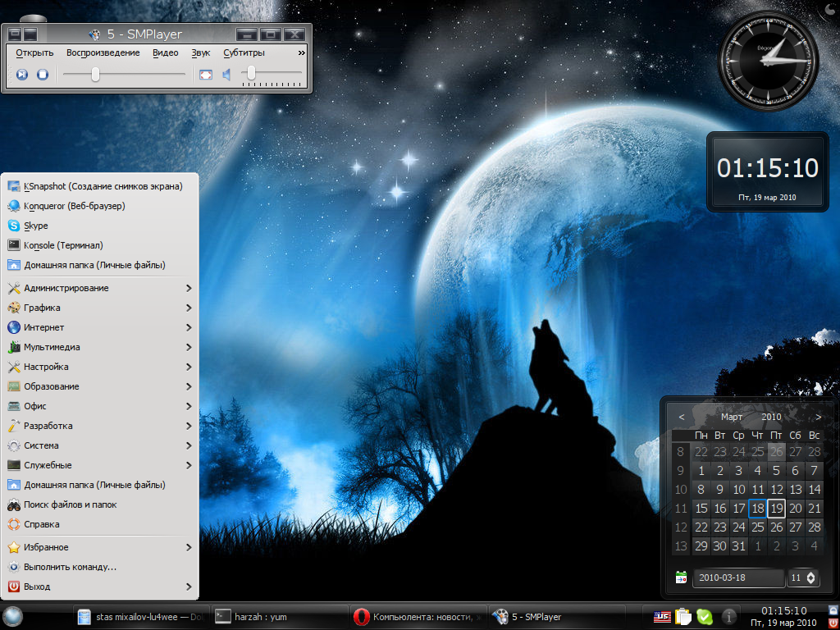The height and width of the screenshot is (630, 840).
Task: Click the 2010 year label in calendar
Action: point(771,417)
